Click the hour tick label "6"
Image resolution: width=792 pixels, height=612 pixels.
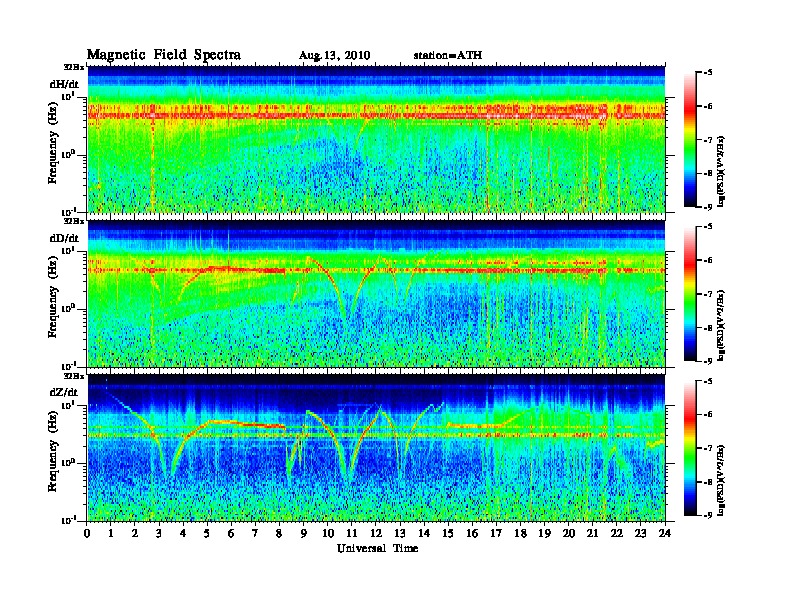[232, 533]
